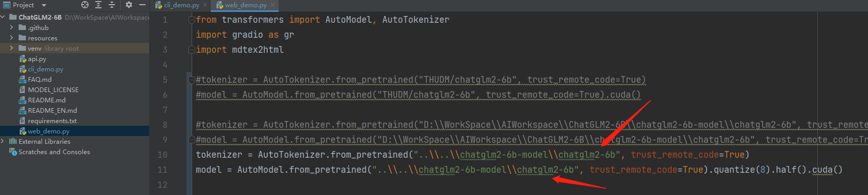Switch to web_demo.py editor tab
Viewport: 868px width, 195px height.
[x=245, y=5]
